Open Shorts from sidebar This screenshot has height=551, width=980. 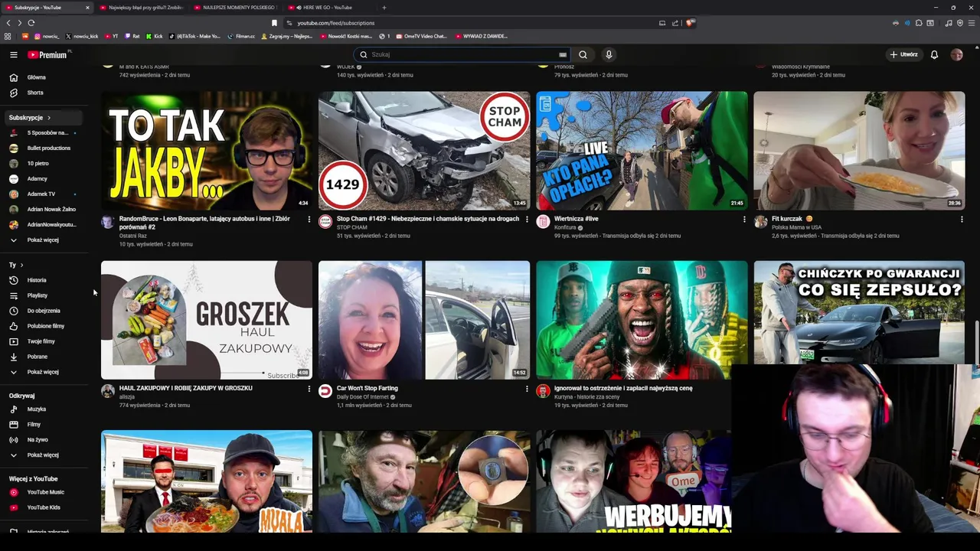pos(44,93)
